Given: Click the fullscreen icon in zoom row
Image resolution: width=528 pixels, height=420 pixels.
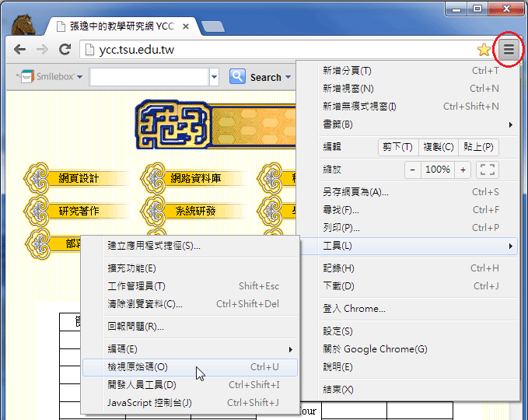Looking at the screenshot, I should pos(487,170).
